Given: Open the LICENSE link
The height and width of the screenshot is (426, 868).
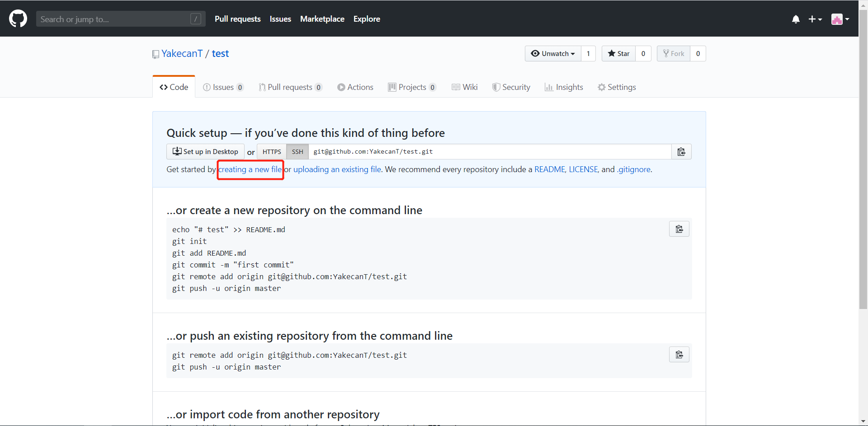Looking at the screenshot, I should tap(583, 169).
